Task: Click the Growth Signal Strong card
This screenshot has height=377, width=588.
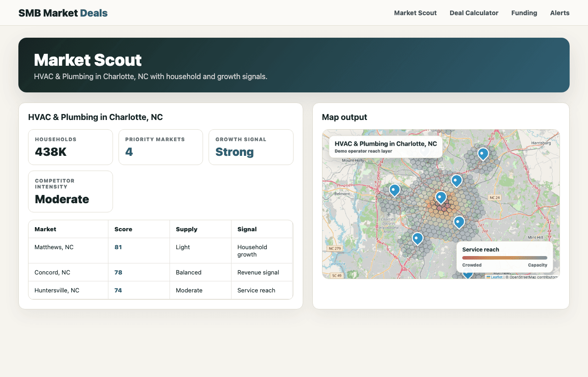Action: [251, 147]
